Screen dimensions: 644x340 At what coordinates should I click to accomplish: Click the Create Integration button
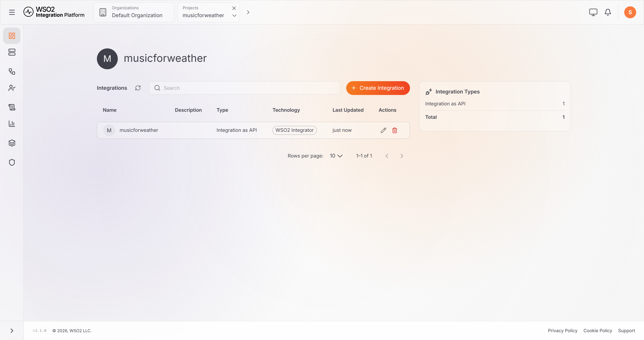point(378,88)
